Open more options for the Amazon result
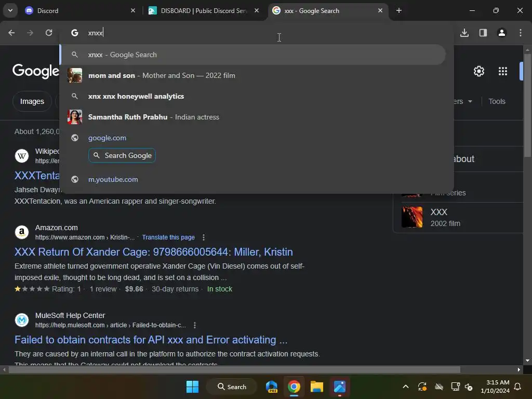The image size is (532, 399). click(204, 237)
